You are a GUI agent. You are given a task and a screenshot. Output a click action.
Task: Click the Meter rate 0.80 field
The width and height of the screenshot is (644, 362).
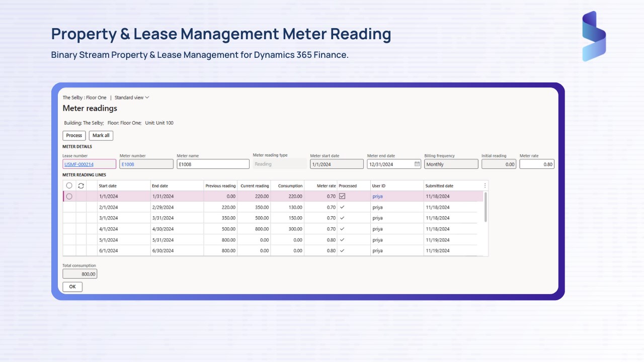pyautogui.click(x=537, y=164)
